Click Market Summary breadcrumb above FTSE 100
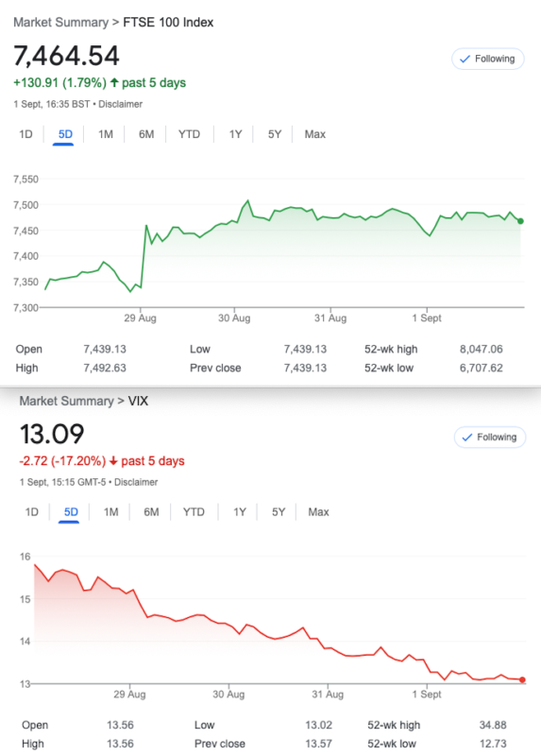The image size is (541, 756). (60, 23)
